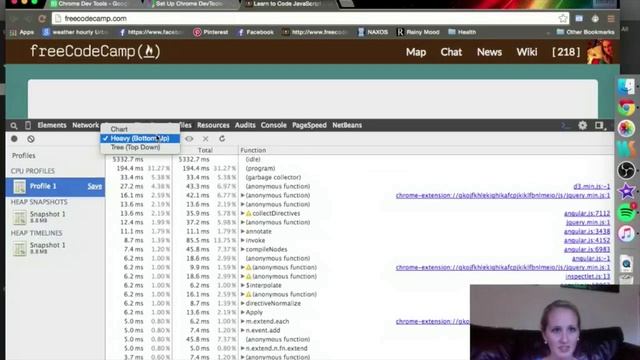
Task: Switch to the Console tab
Action: (273, 125)
